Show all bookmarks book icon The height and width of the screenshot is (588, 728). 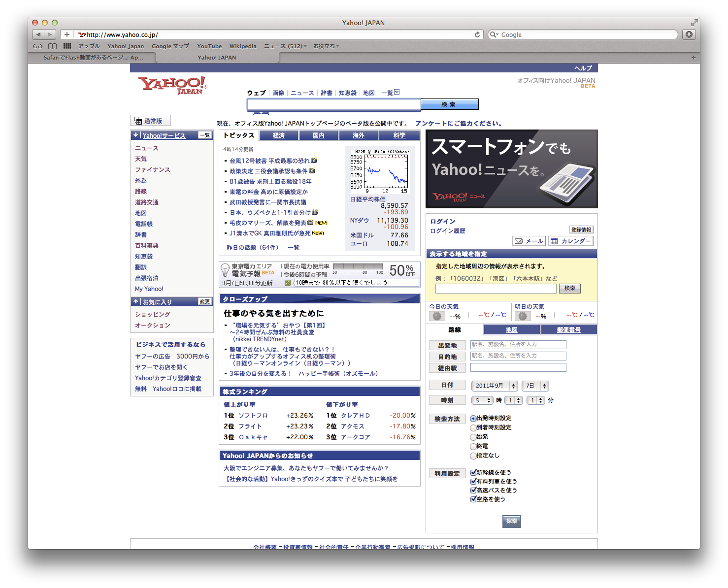click(52, 46)
